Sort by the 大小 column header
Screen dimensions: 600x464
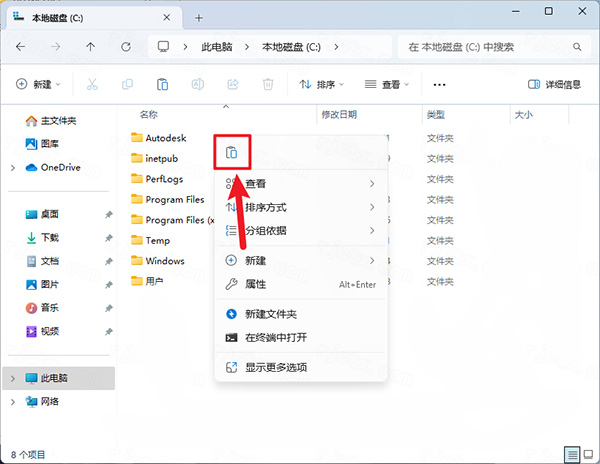523,114
